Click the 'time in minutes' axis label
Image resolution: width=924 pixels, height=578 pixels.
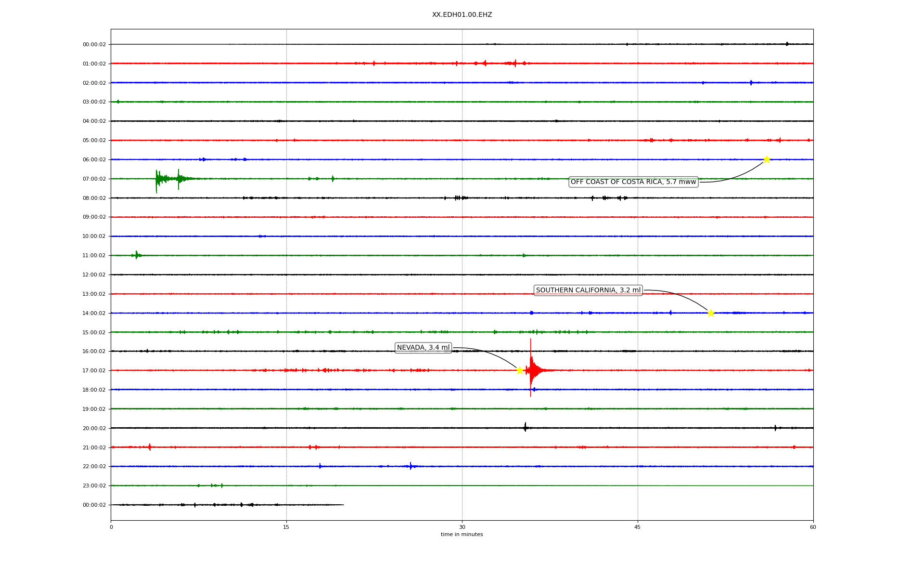pos(462,535)
